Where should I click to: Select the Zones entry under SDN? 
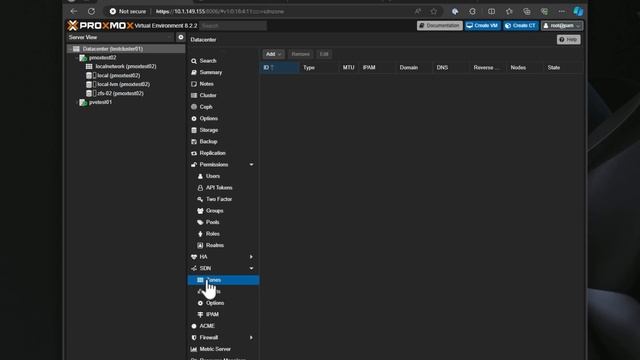coord(223,280)
